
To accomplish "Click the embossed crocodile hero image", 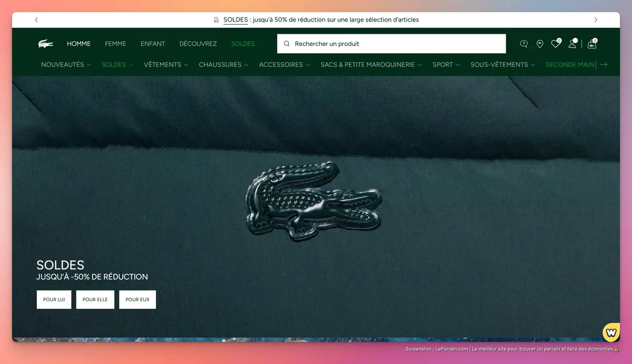I will (x=313, y=201).
